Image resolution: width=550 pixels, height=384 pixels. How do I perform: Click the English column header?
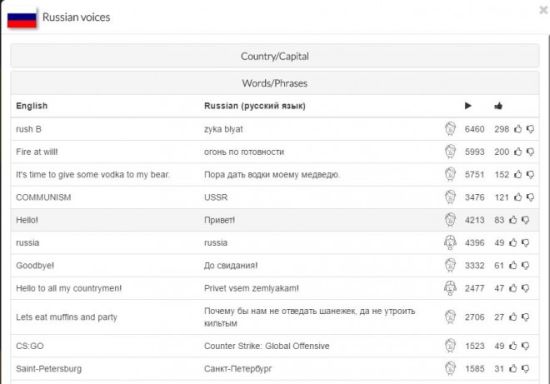click(32, 106)
